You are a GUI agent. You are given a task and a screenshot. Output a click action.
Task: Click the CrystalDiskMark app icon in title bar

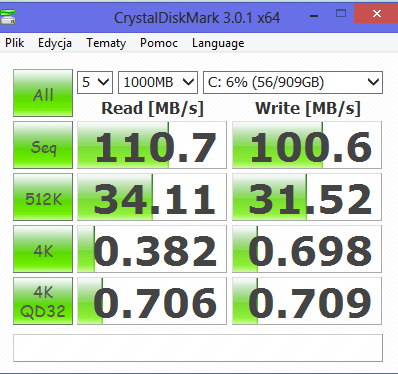coord(8,17)
